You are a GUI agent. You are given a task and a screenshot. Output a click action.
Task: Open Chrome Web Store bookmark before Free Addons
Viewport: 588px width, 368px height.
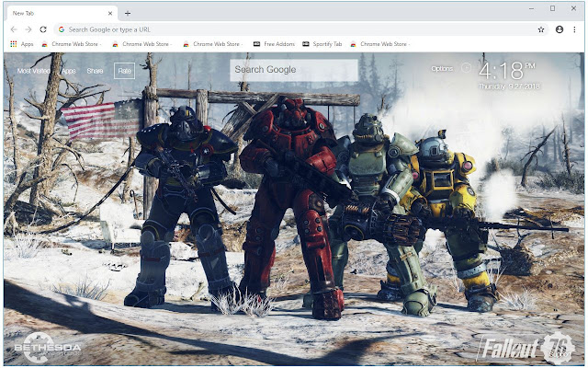(x=212, y=44)
